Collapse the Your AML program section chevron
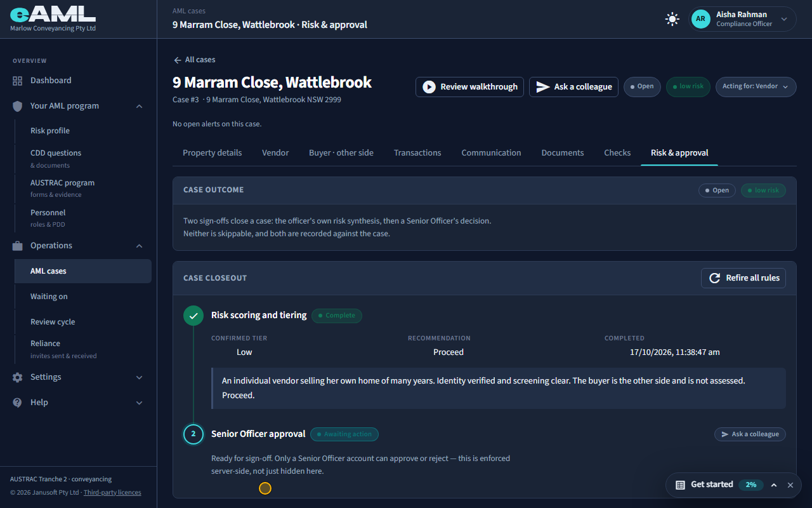 click(140, 106)
